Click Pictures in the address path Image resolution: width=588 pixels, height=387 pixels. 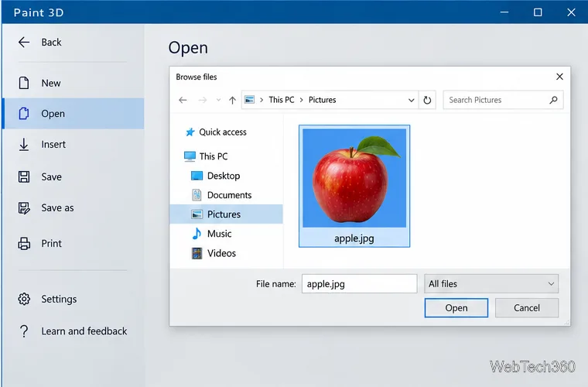pos(322,100)
